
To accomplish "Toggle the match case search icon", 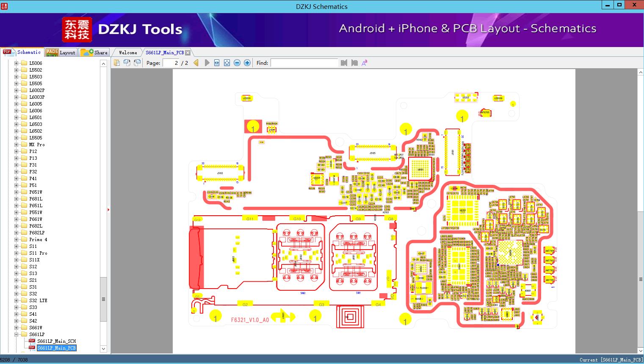I will coord(364,63).
